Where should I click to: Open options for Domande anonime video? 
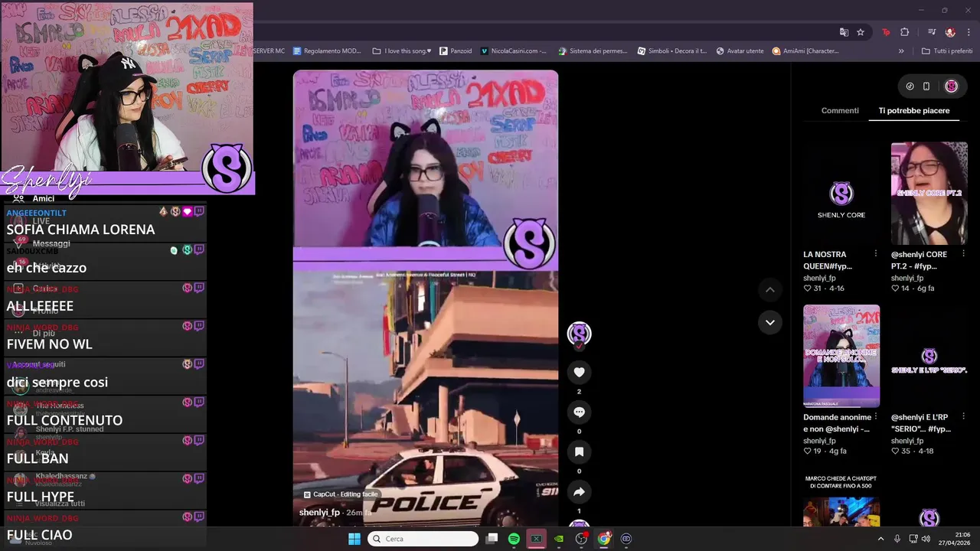coord(876,416)
